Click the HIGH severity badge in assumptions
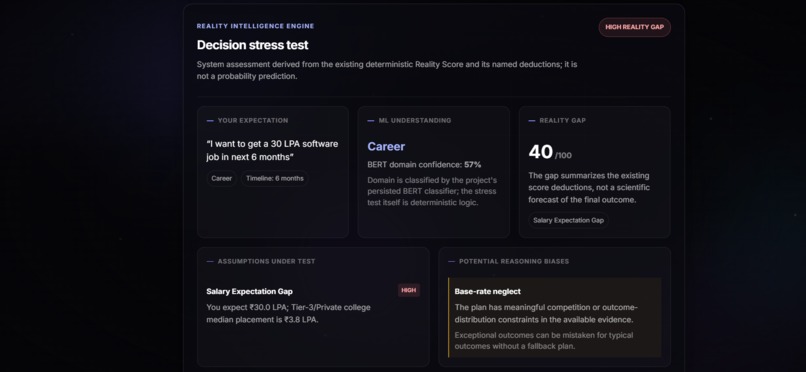Screen dimensions: 806x372 [x=409, y=290]
